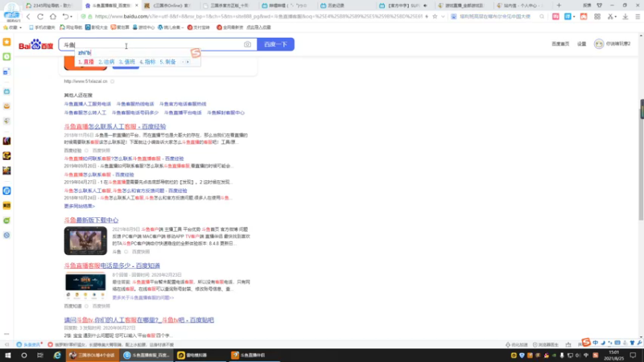Open a new browser tab with plus
Screen dimensions: 644x362
559,6
